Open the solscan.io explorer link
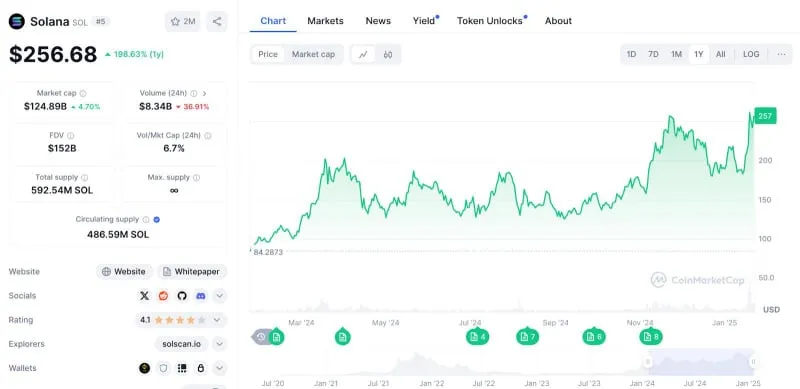The image size is (800, 389). coord(182,344)
